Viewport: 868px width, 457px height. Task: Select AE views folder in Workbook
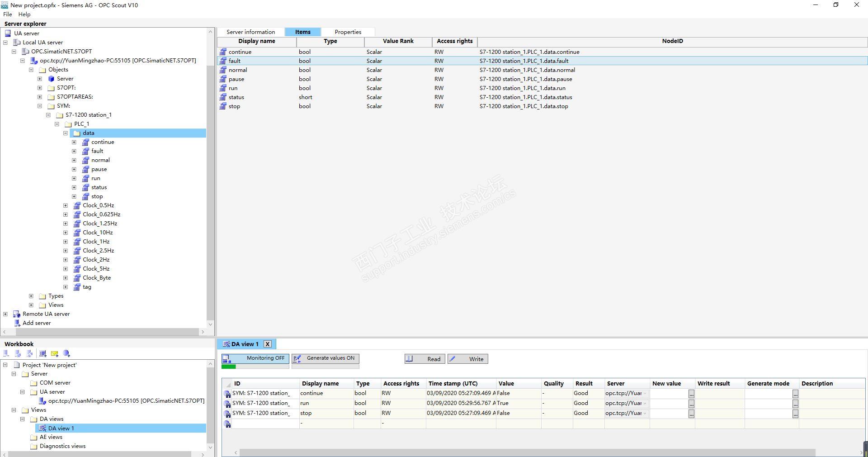[51, 437]
